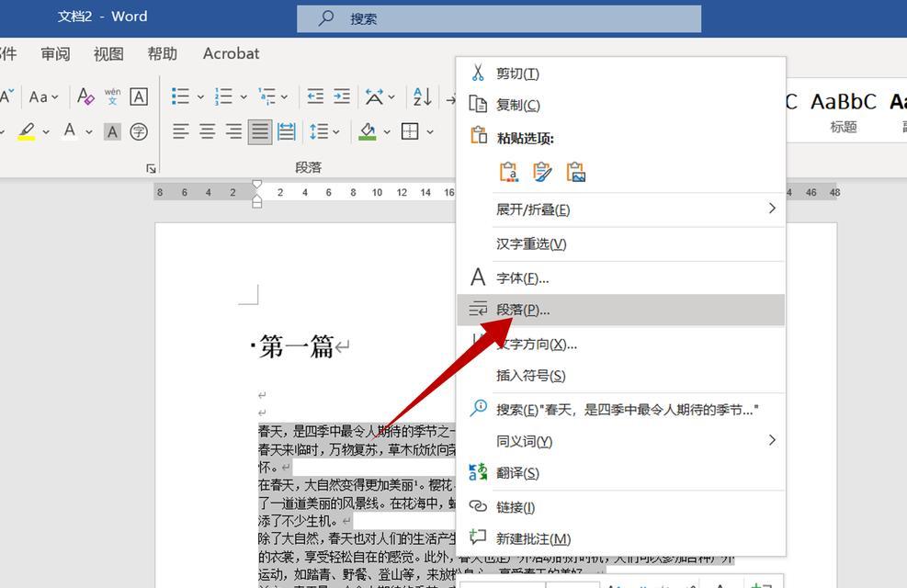This screenshot has width=907, height=588.
Task: Open the borders dropdown arrow
Action: pyautogui.click(x=430, y=131)
